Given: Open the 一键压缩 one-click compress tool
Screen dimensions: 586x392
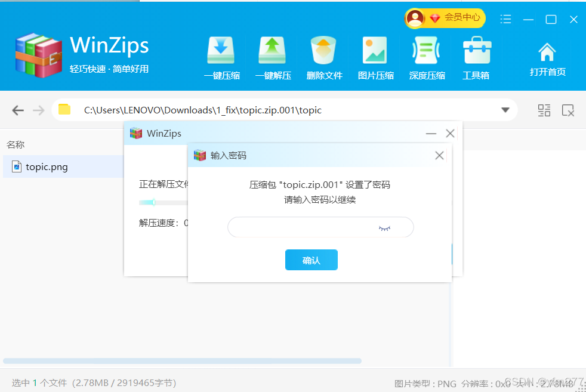Looking at the screenshot, I should (221, 58).
